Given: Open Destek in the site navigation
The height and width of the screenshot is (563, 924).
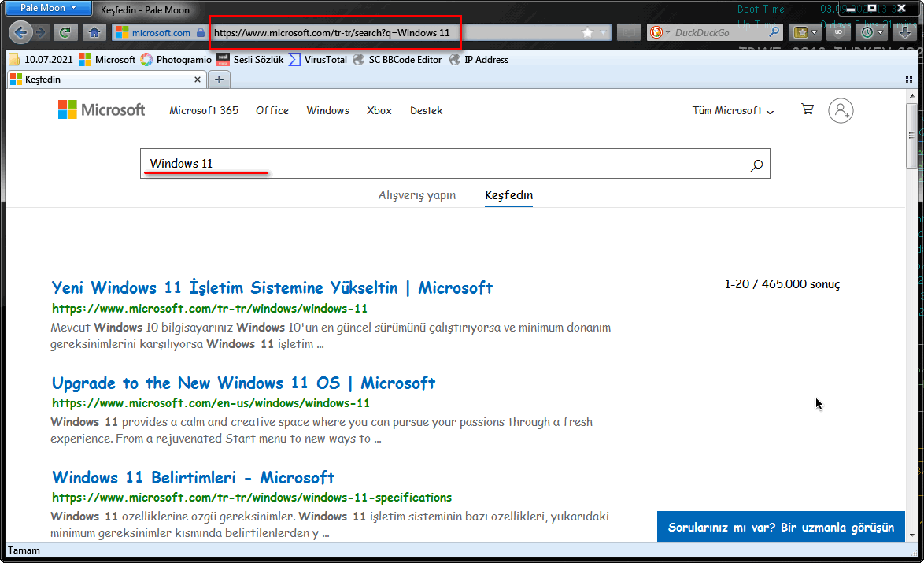Looking at the screenshot, I should 426,110.
